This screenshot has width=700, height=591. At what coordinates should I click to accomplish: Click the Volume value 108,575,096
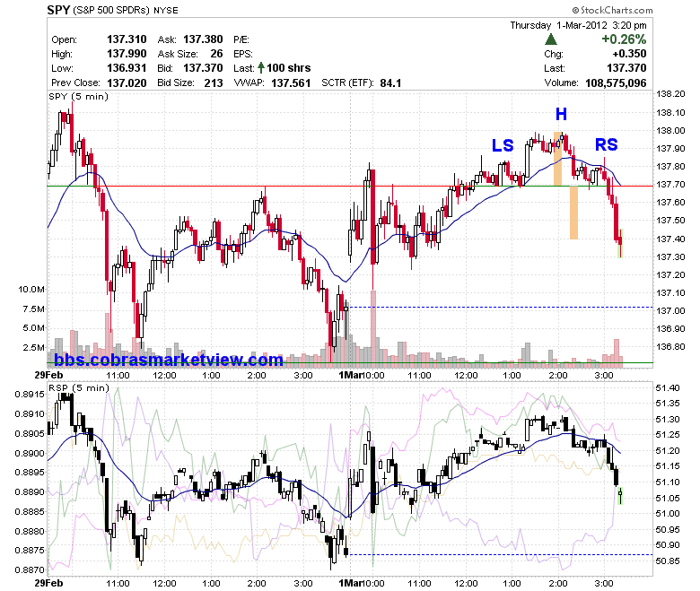pos(616,83)
